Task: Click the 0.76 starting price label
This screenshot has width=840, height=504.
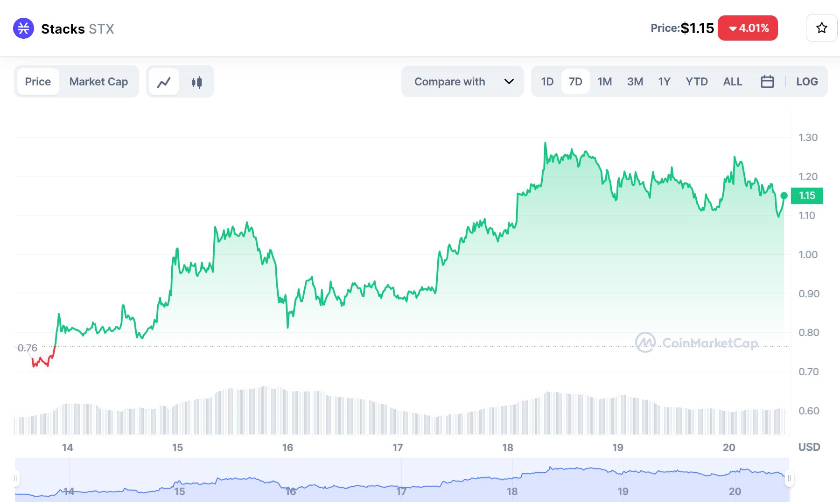Action: pos(28,348)
